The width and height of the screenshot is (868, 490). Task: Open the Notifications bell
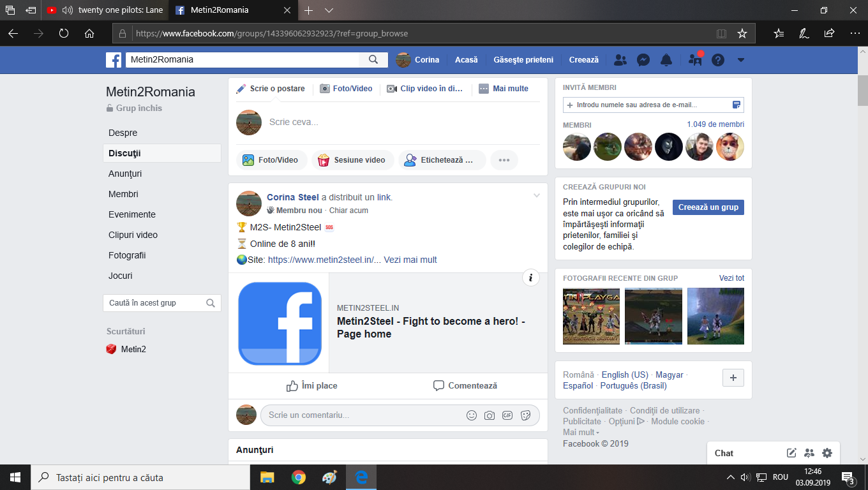(666, 60)
